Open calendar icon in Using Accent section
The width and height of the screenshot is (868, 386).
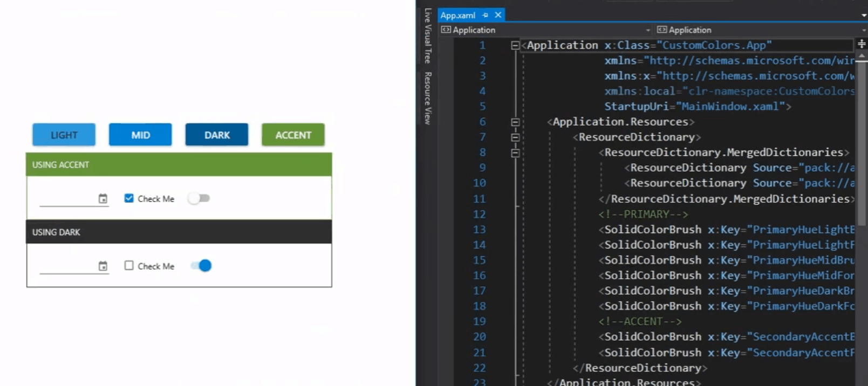coord(102,199)
